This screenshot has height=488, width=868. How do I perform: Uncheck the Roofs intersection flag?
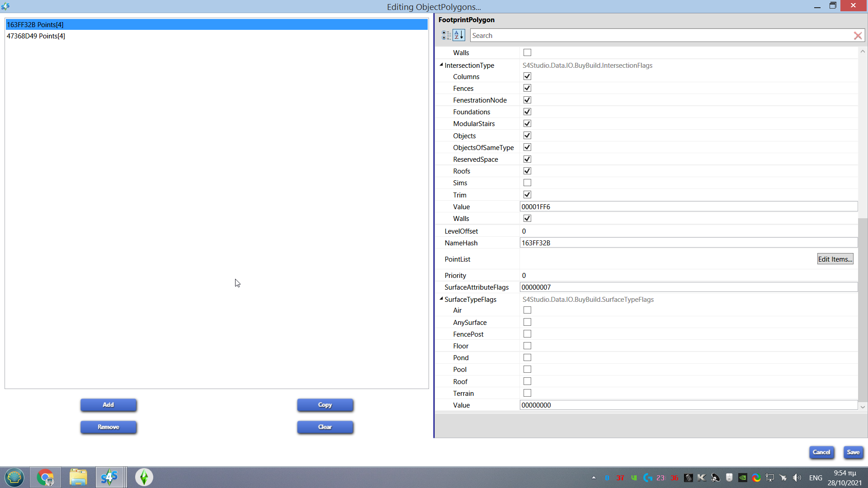pos(527,171)
